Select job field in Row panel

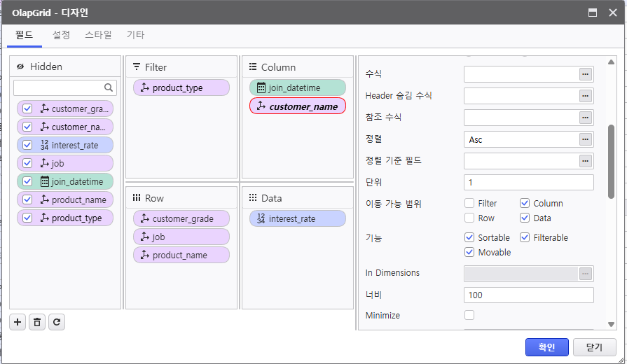(x=181, y=237)
